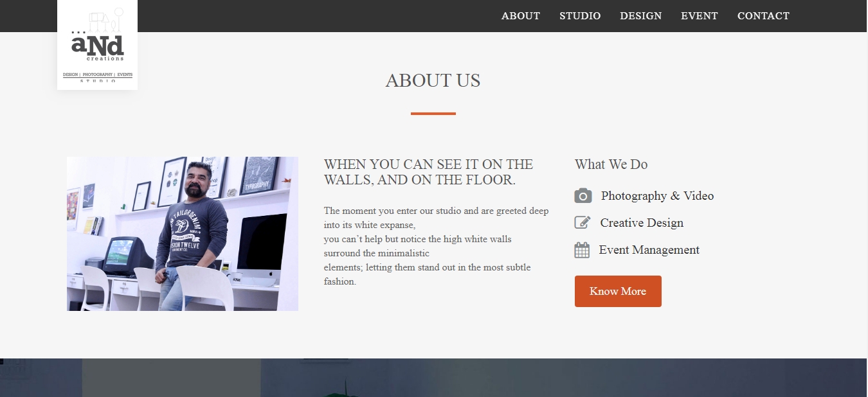The height and width of the screenshot is (397, 868).
Task: Select the Creative Design text
Action: coord(642,223)
